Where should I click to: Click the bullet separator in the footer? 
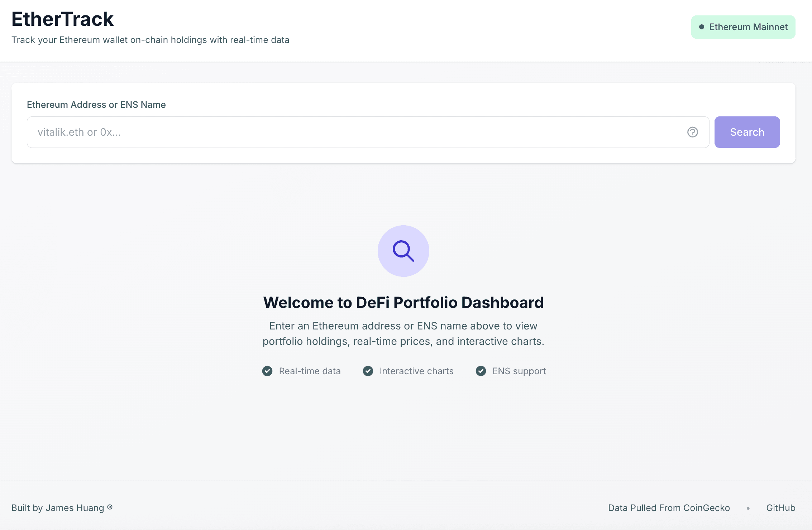click(x=749, y=508)
